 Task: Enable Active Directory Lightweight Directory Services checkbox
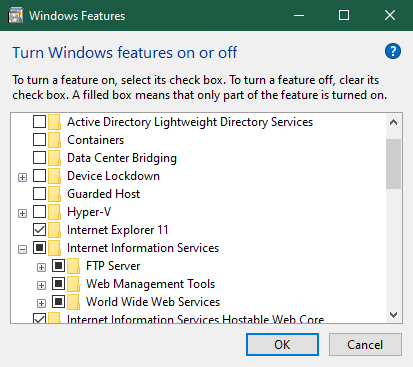coord(39,122)
